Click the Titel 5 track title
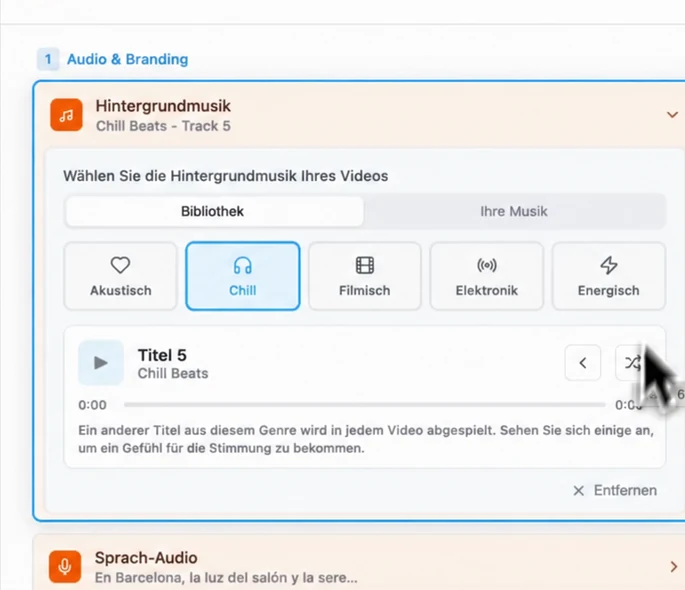The height and width of the screenshot is (590, 685). pos(162,355)
